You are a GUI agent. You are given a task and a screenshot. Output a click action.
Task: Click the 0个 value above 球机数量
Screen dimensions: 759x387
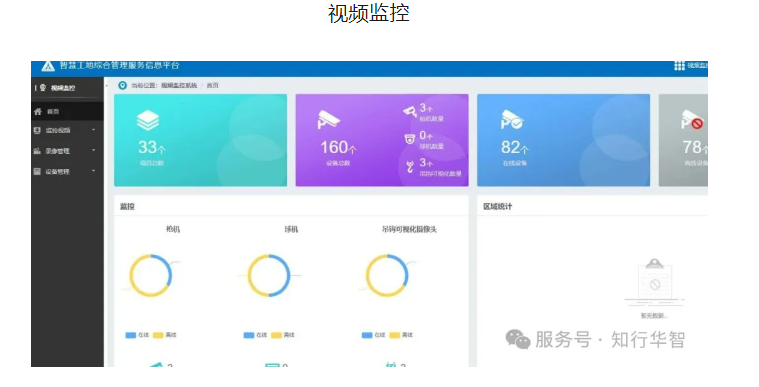(426, 135)
